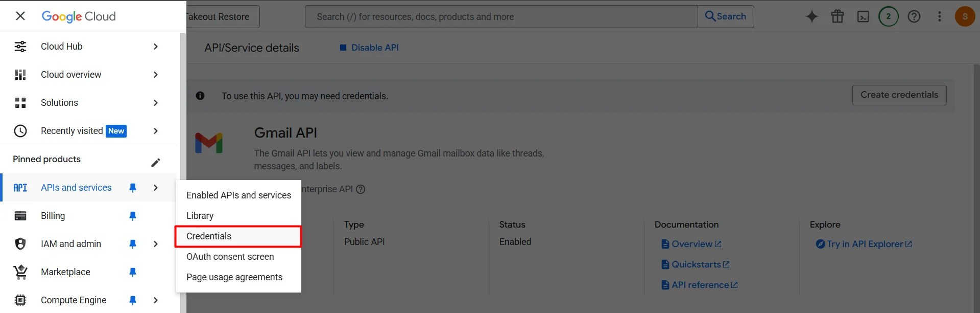The width and height of the screenshot is (980, 313).
Task: Click the Recently visited New badge
Action: click(116, 131)
